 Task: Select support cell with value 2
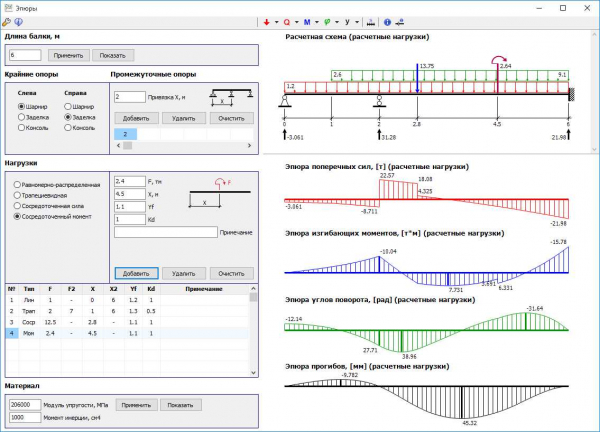pyautogui.click(x=125, y=134)
